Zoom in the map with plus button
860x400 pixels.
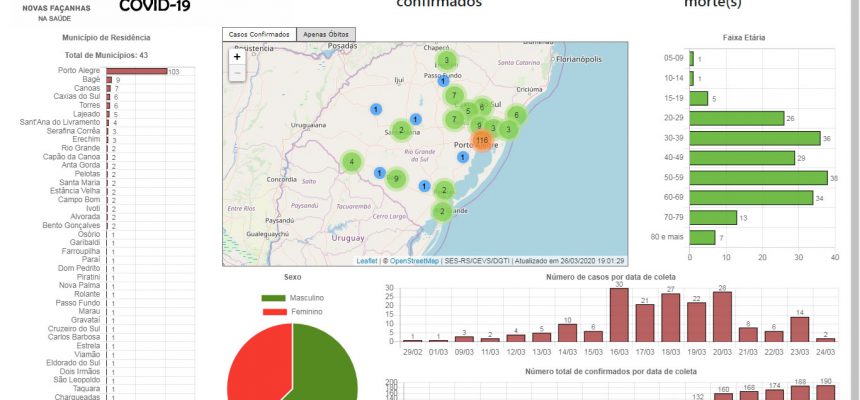[x=237, y=57]
